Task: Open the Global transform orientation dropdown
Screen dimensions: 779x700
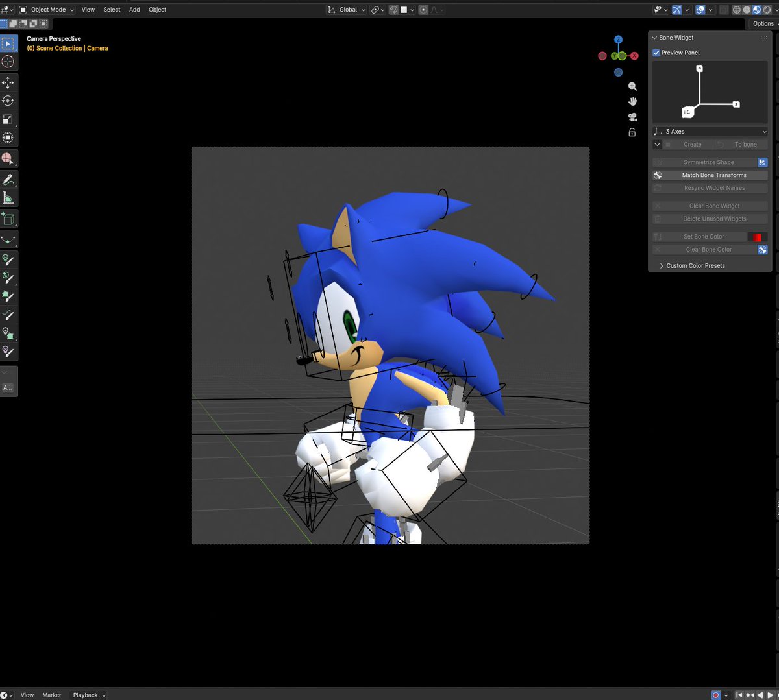Action: coord(347,10)
